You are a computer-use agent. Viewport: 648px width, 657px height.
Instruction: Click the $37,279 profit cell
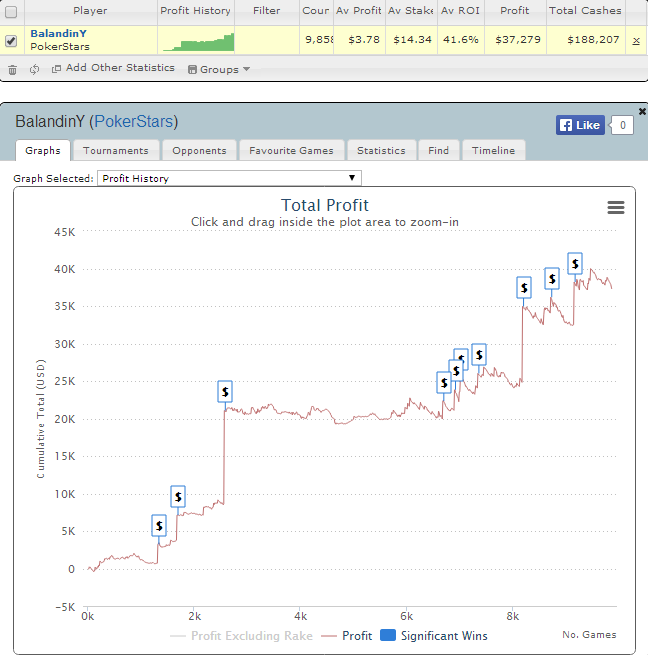518,40
